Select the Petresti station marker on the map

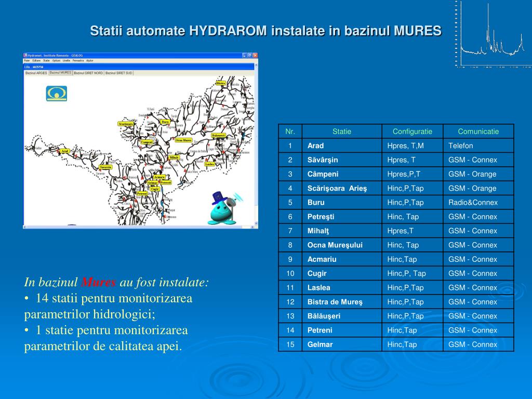tap(166, 182)
